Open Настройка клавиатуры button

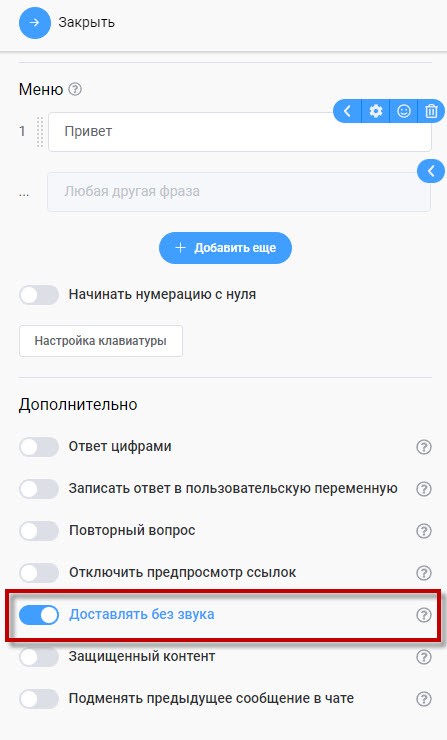[x=101, y=341]
